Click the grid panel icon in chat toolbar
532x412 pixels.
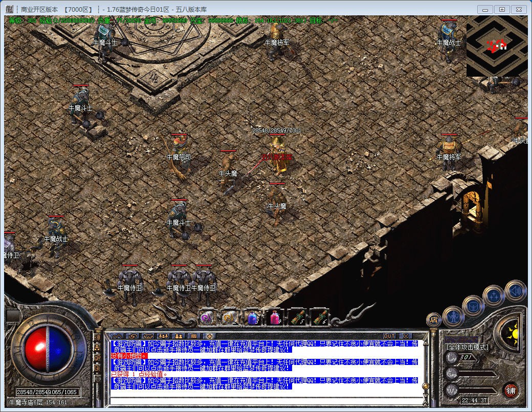click(194, 336)
